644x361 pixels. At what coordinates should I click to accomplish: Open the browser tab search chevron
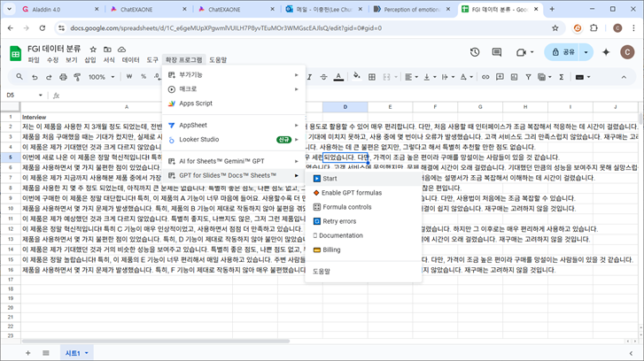[x=9, y=9]
